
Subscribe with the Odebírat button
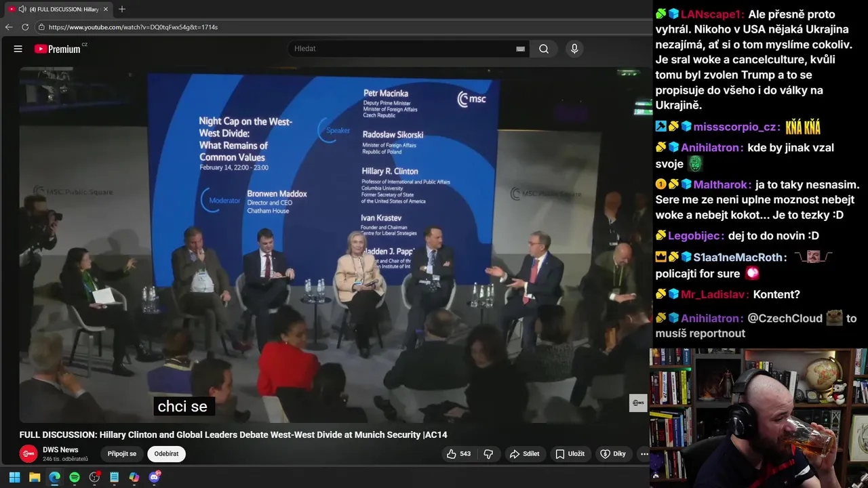(166, 454)
